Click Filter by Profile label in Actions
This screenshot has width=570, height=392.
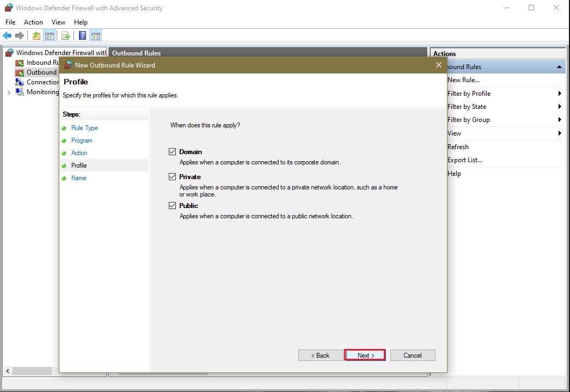click(469, 94)
